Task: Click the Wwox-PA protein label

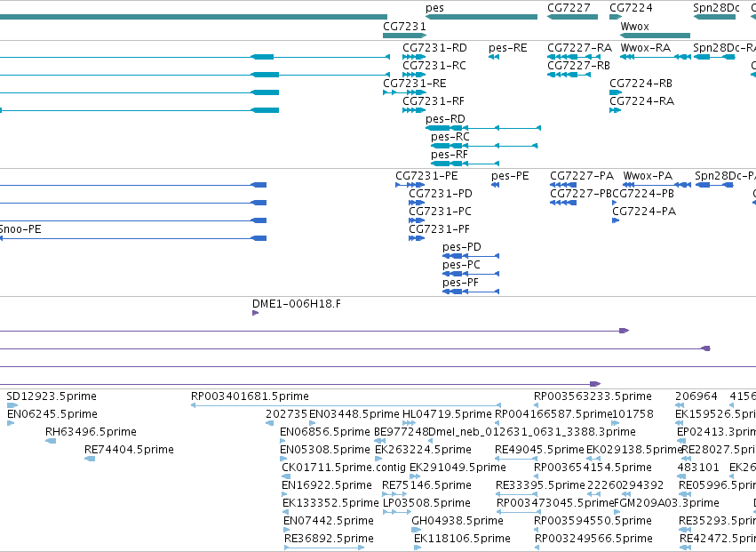Action: click(648, 176)
